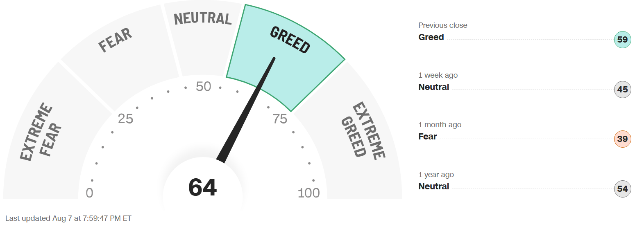Click the 1 week ago label
This screenshot has height=229, width=644.
pyautogui.click(x=438, y=75)
